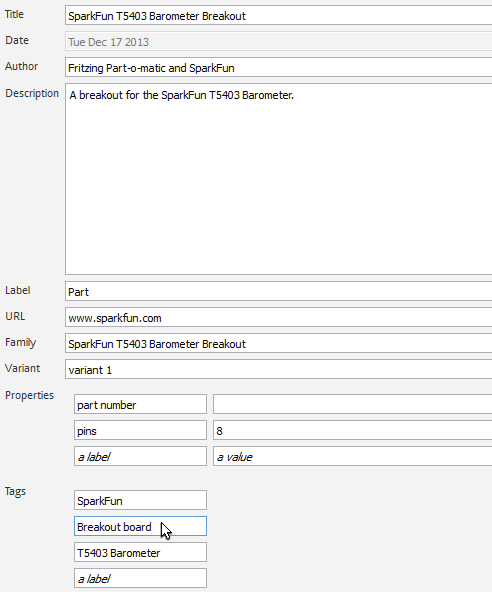The height and width of the screenshot is (592, 492).
Task: Click the empty part number value field
Action: (353, 404)
